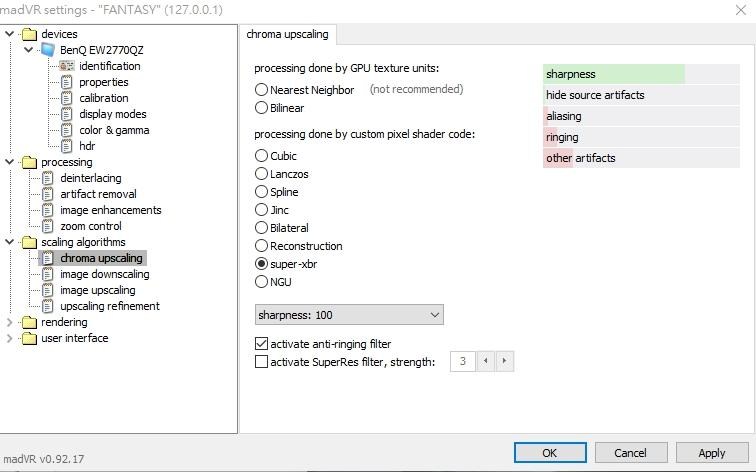Click the rendering folder icon
The height and width of the screenshot is (472, 756).
[x=30, y=322]
